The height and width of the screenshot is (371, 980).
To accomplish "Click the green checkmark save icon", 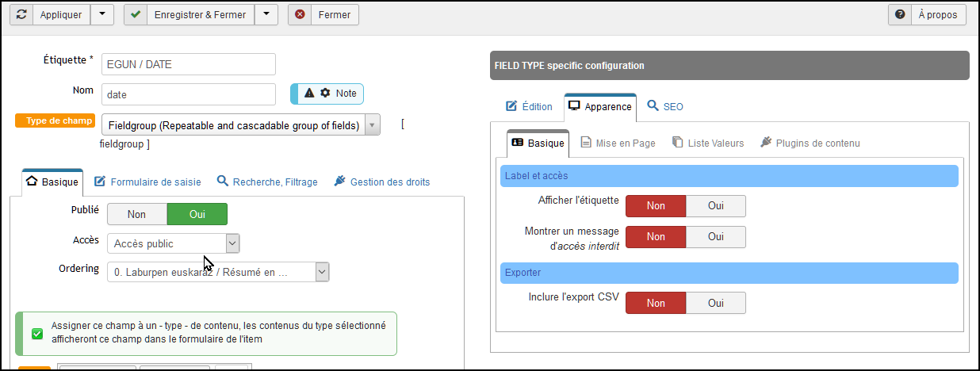I will click(x=136, y=14).
